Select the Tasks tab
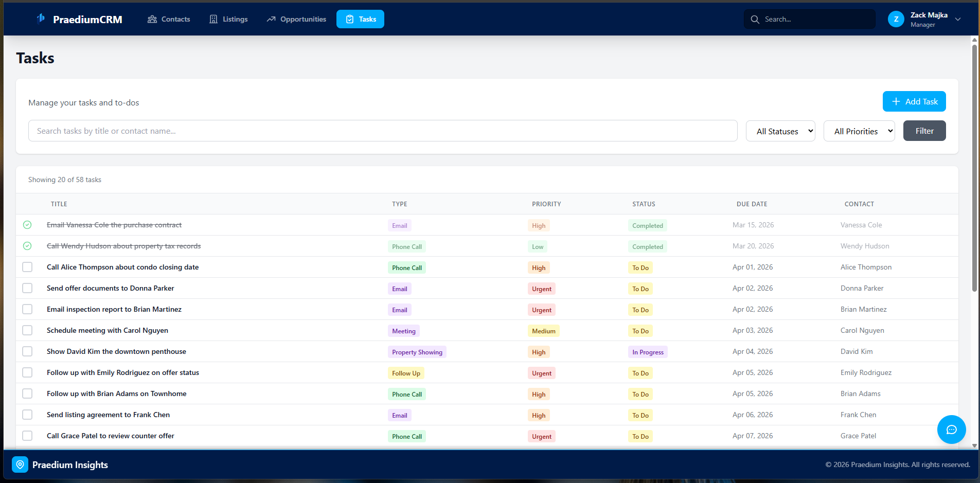The image size is (980, 483). (x=360, y=19)
